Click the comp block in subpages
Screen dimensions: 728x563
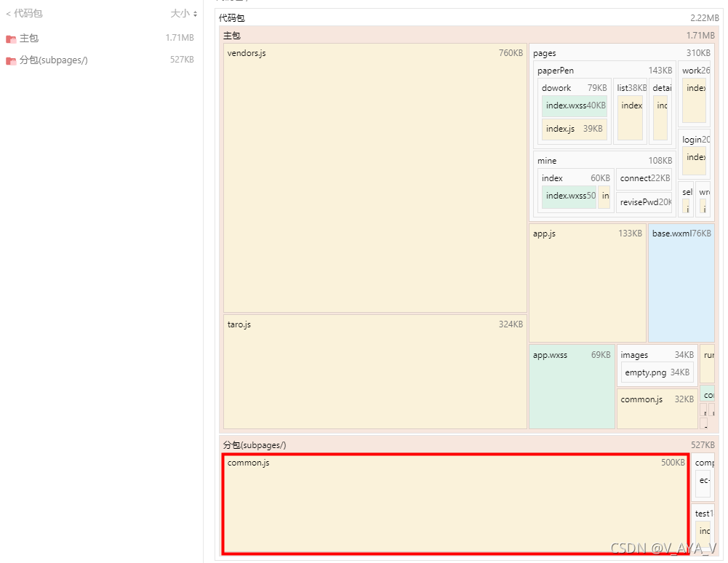point(703,477)
